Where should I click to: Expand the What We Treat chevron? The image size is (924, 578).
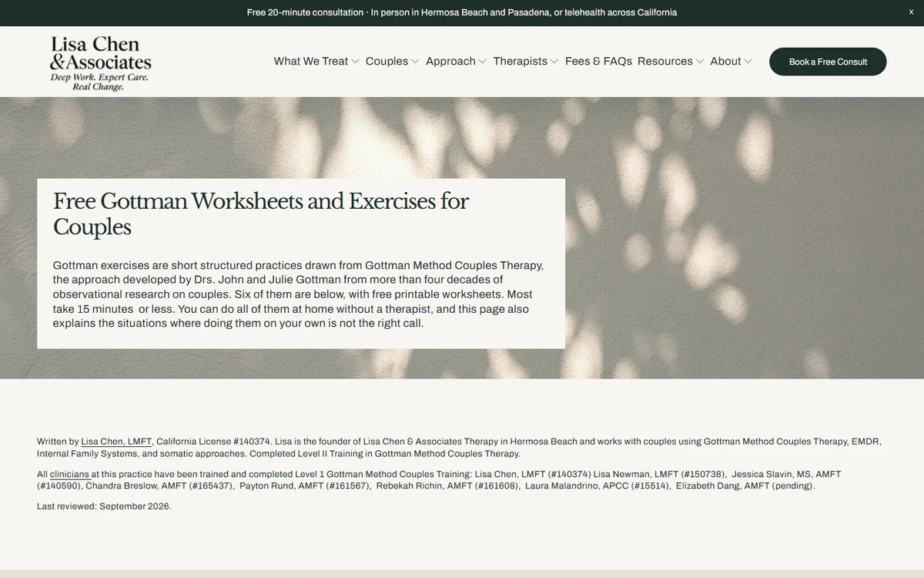click(x=355, y=62)
